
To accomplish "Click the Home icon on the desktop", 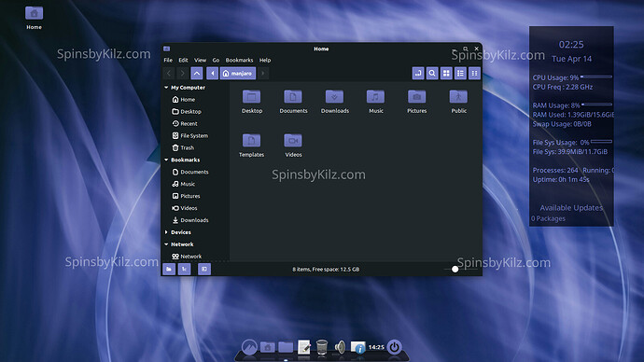I will [35, 13].
